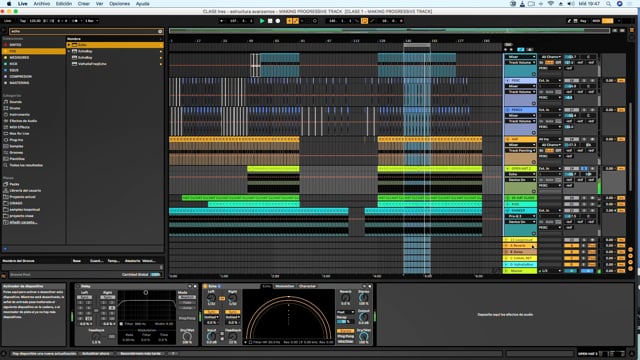Switch to the Character tab in Echo

click(x=307, y=286)
